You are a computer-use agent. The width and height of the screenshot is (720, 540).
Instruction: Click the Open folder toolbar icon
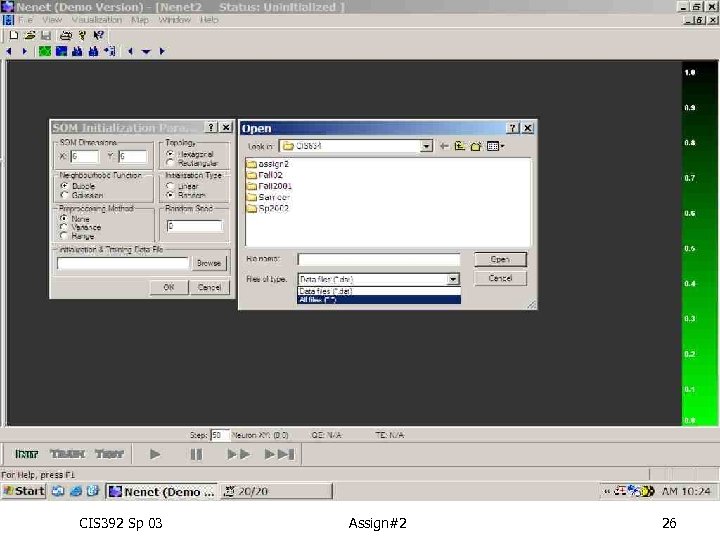point(30,35)
